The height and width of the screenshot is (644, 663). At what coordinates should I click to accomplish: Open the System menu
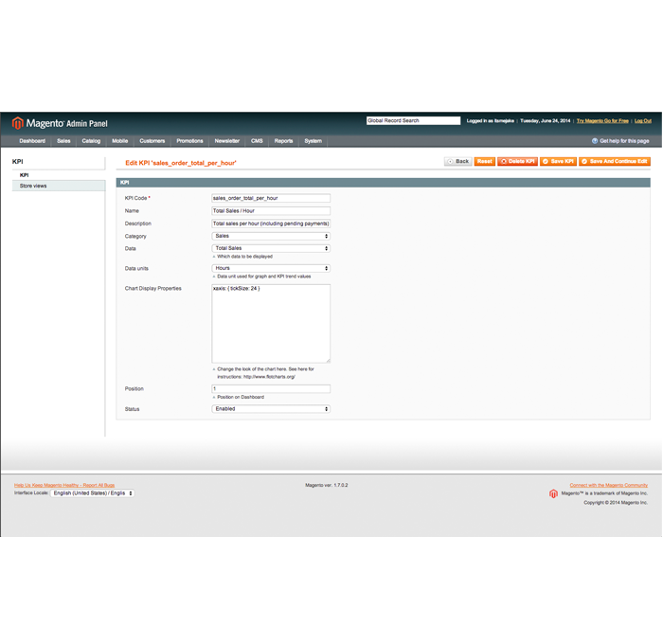(313, 141)
